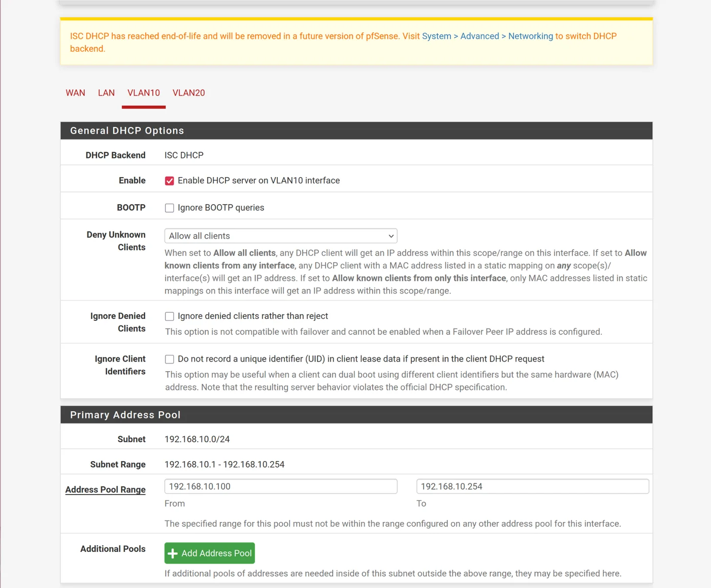711x588 pixels.
Task: Click the plus icon on Add Address Pool
Action: click(x=172, y=553)
